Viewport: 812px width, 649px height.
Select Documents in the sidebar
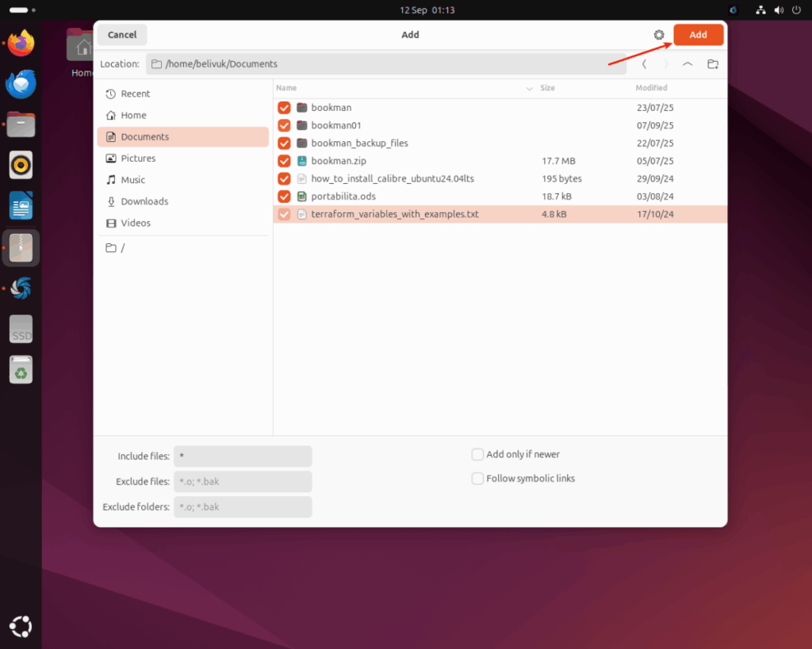183,136
